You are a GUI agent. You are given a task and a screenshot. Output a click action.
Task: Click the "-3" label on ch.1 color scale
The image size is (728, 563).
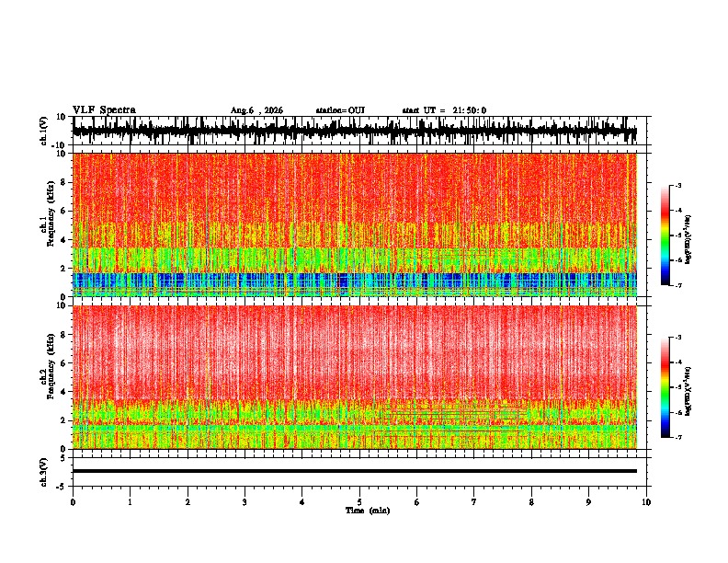[677, 185]
